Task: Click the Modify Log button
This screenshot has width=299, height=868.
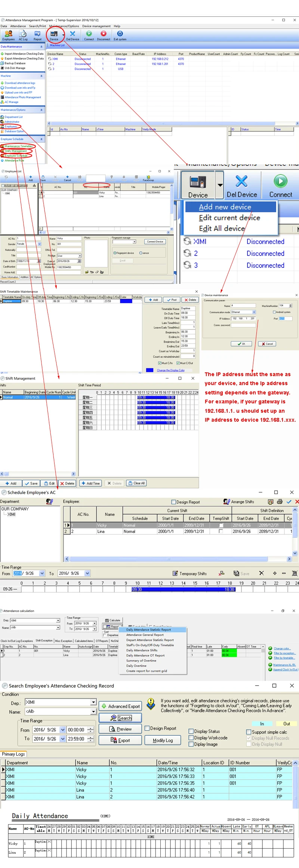Action: click(x=163, y=740)
